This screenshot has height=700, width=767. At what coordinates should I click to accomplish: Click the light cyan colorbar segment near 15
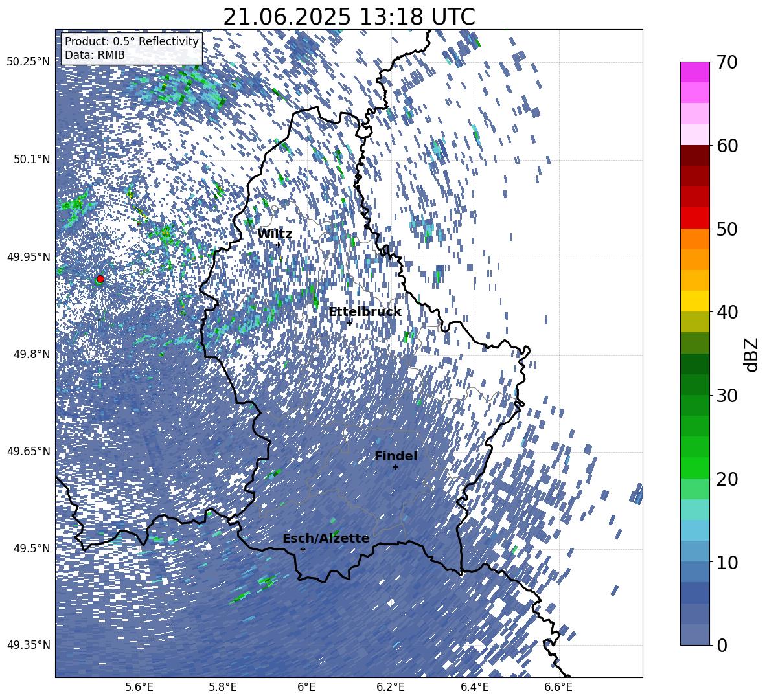coord(694,510)
